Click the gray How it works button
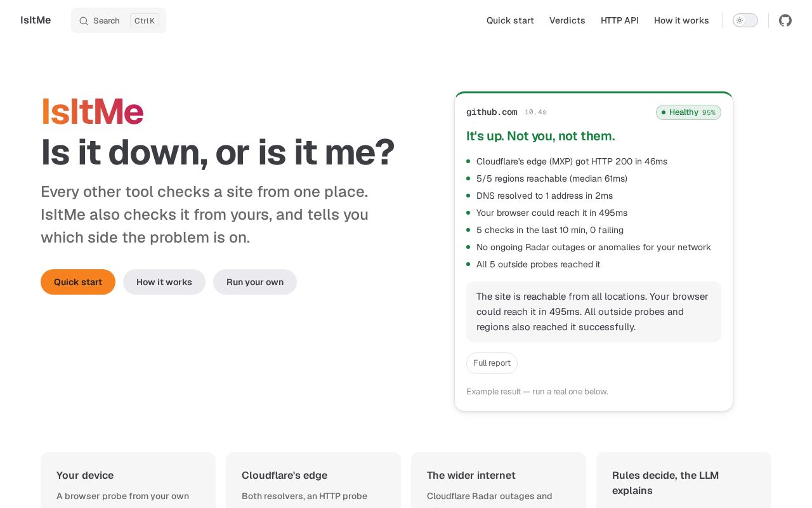 pos(164,282)
